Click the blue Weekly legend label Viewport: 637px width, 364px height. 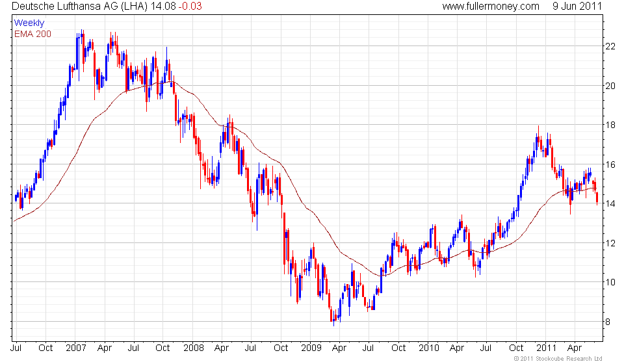tap(29, 23)
